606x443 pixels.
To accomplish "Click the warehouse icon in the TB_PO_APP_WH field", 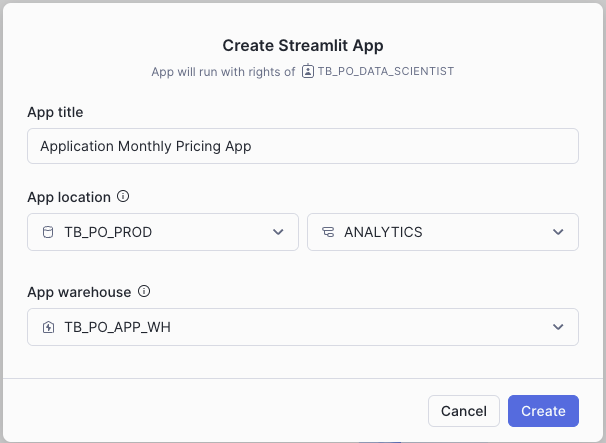I will coord(48,327).
